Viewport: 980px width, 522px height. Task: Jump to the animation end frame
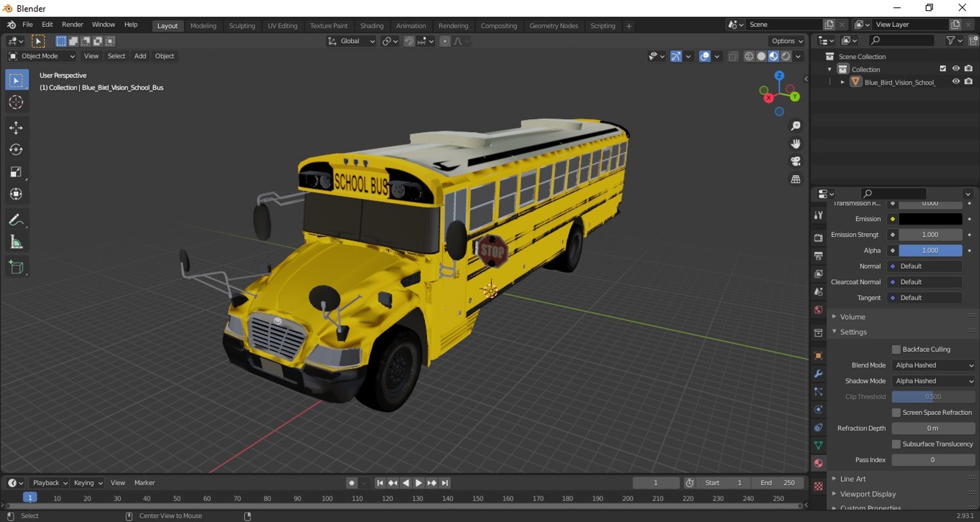pos(445,483)
